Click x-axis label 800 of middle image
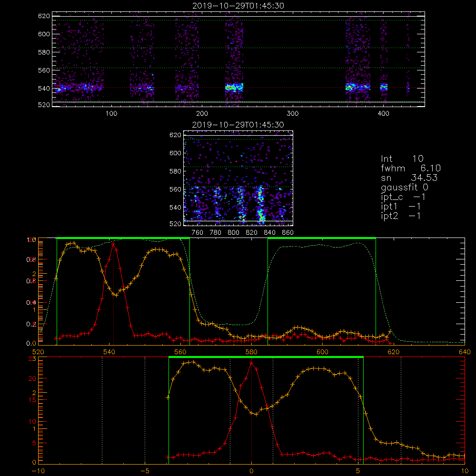This screenshot has height=476, width=476. point(233,233)
